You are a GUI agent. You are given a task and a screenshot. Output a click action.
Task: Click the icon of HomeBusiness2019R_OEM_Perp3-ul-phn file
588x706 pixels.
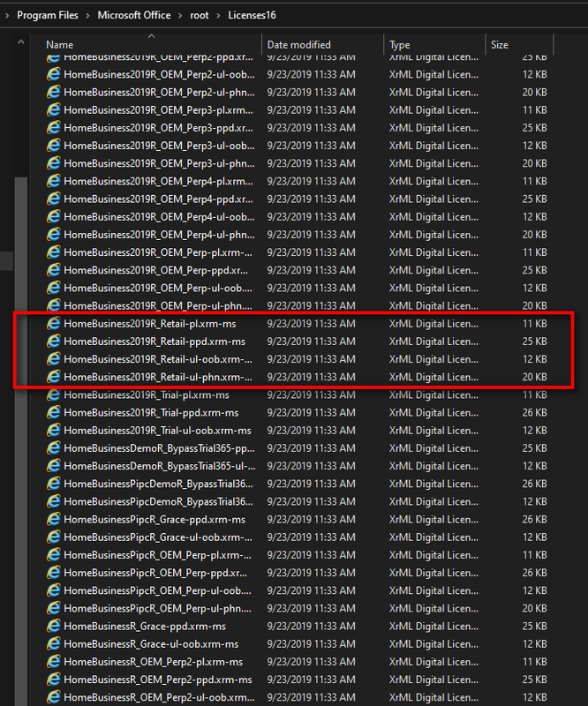tap(54, 163)
